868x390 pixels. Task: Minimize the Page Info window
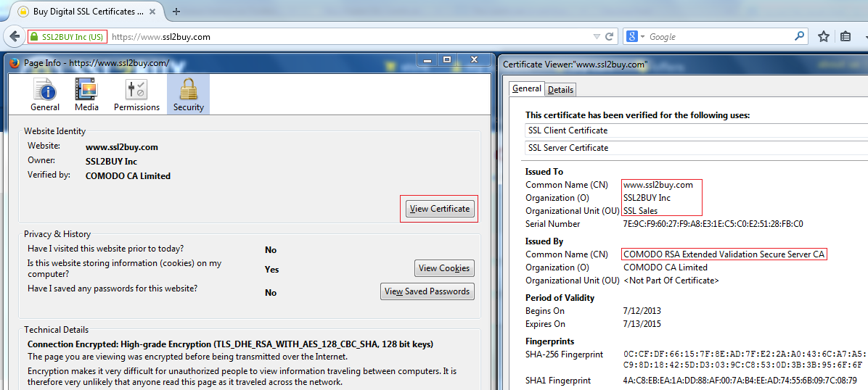[x=427, y=59]
